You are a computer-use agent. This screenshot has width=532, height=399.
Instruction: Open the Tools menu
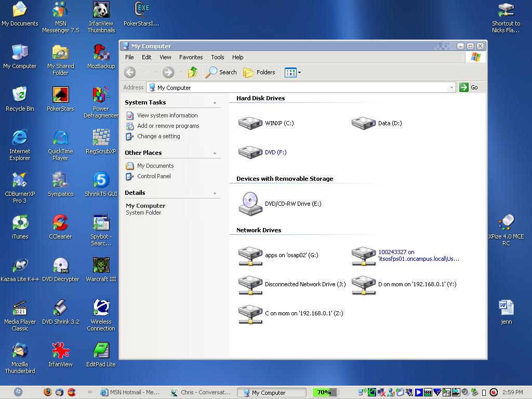218,57
